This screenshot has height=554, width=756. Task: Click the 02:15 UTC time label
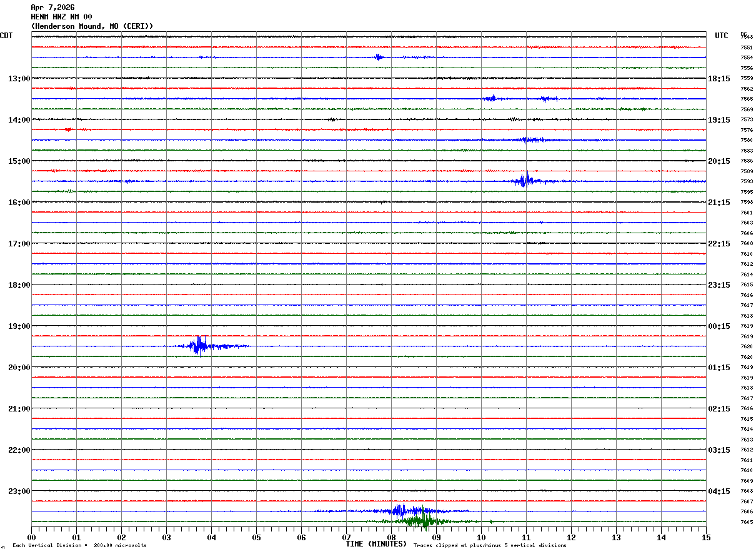point(719,409)
